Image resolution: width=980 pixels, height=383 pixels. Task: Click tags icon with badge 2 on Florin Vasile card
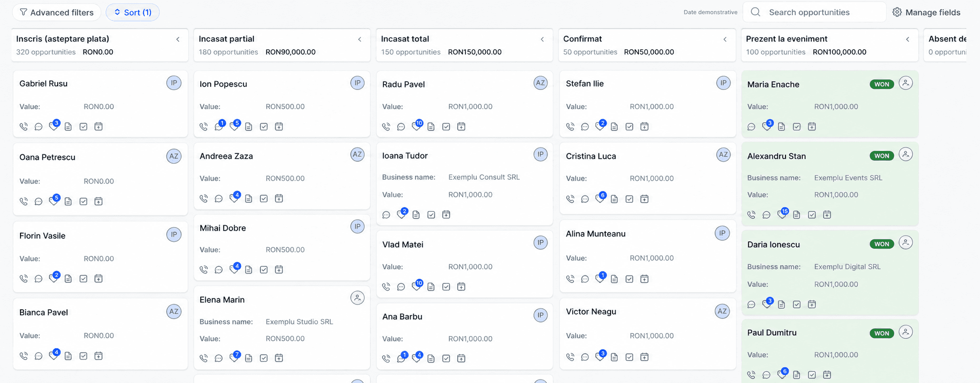54,278
